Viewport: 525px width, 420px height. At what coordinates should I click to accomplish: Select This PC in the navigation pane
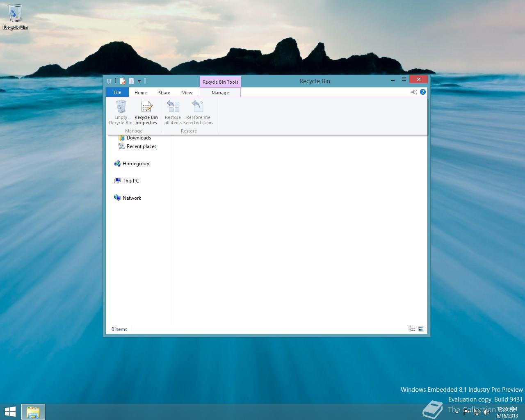[130, 181]
